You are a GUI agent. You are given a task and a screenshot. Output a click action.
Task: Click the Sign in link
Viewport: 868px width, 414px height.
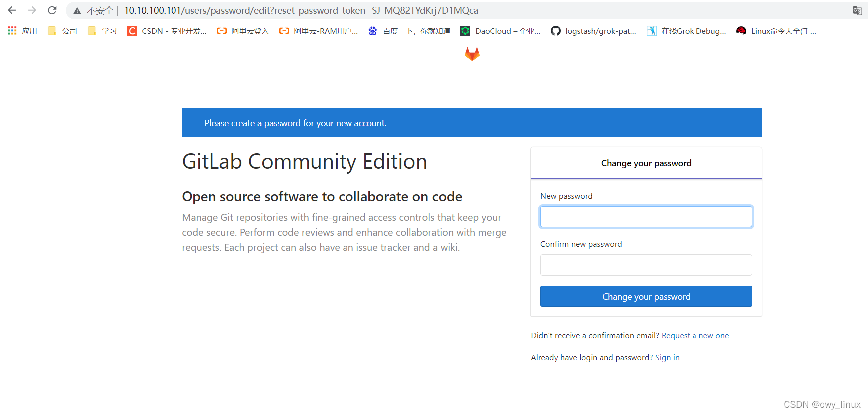tap(667, 358)
